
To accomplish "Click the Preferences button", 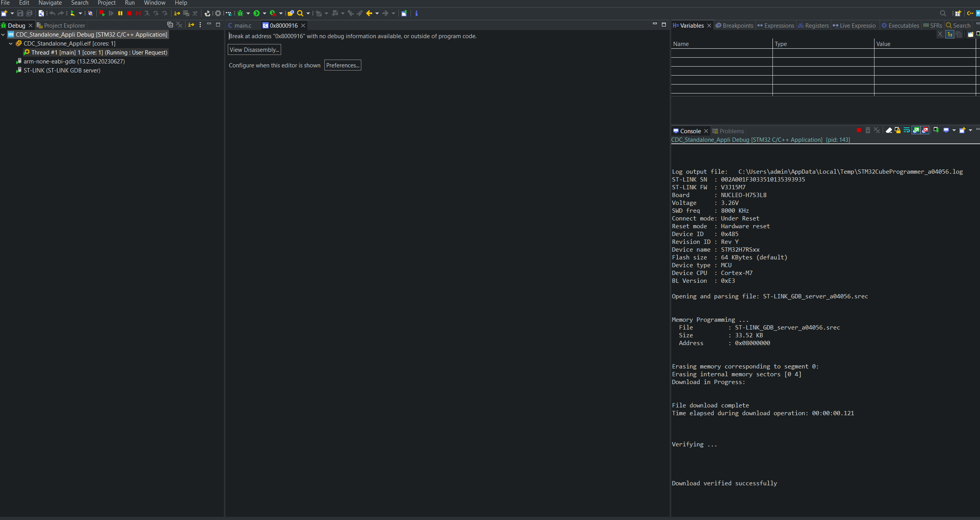I will (343, 65).
